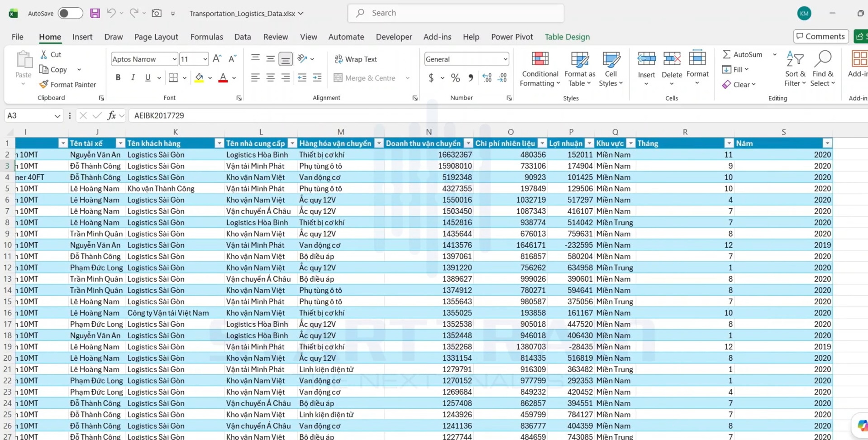Click the Clear button

tap(739, 84)
